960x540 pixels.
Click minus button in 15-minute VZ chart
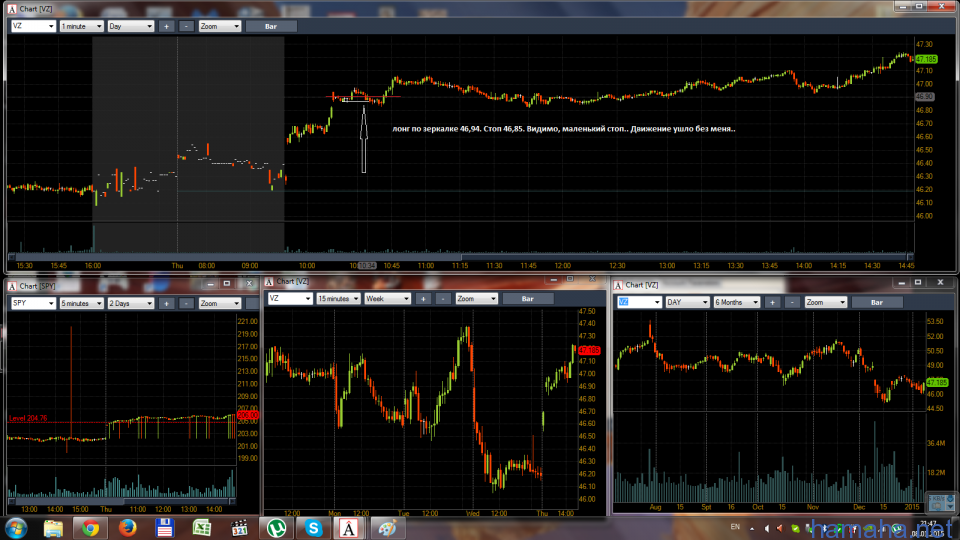click(x=443, y=299)
